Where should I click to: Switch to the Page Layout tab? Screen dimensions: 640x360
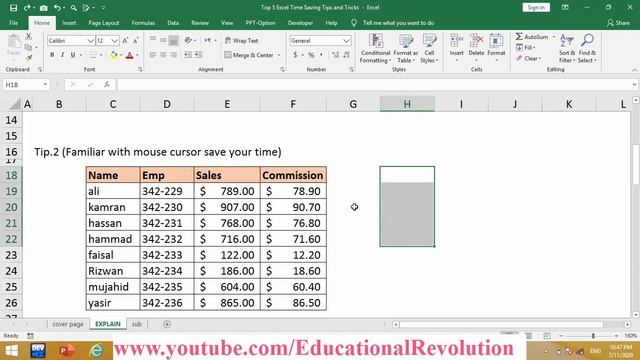coord(104,23)
